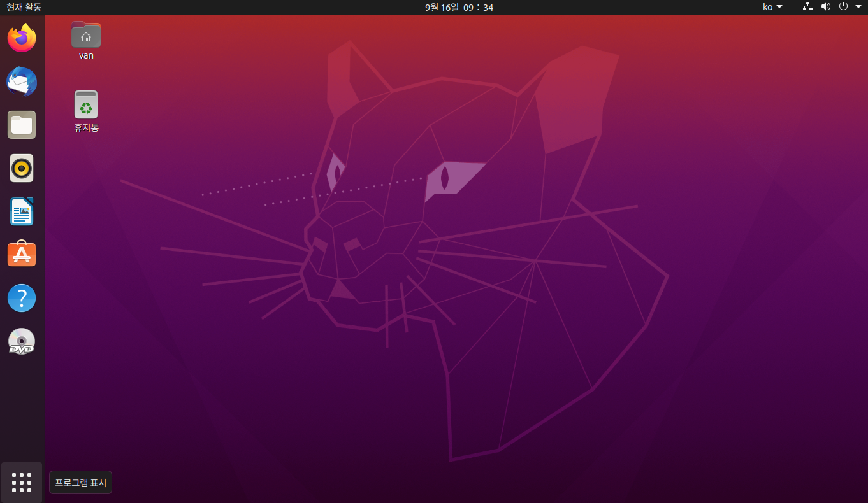
Task: Click the van folder label
Action: (x=86, y=55)
